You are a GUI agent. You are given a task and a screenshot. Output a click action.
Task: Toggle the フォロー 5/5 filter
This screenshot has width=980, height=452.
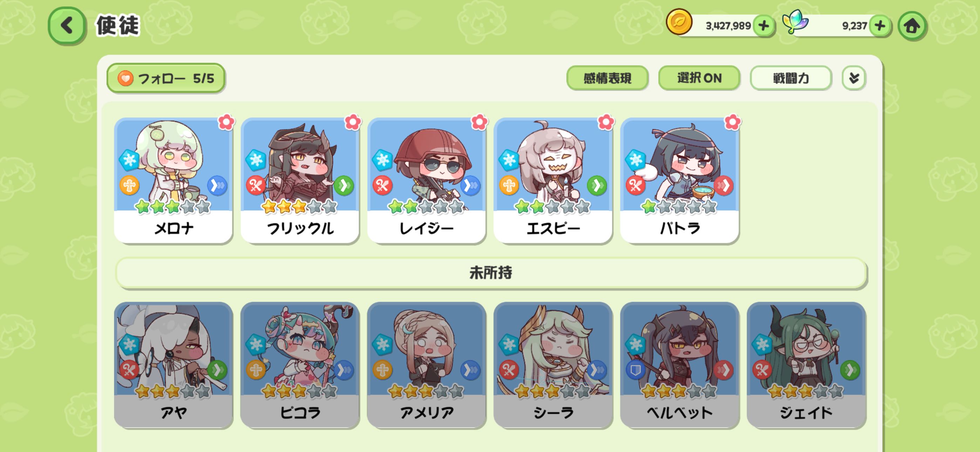click(x=166, y=78)
